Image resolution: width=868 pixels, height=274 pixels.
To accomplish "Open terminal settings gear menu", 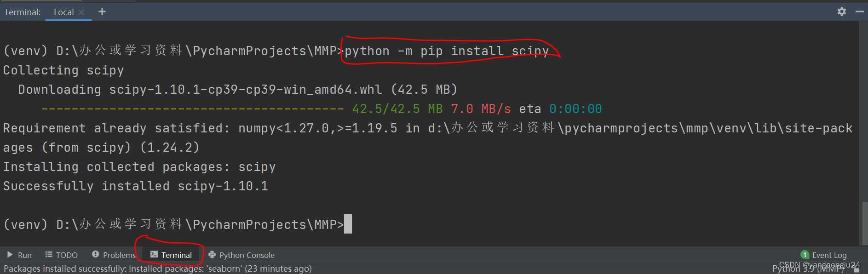I will (841, 11).
